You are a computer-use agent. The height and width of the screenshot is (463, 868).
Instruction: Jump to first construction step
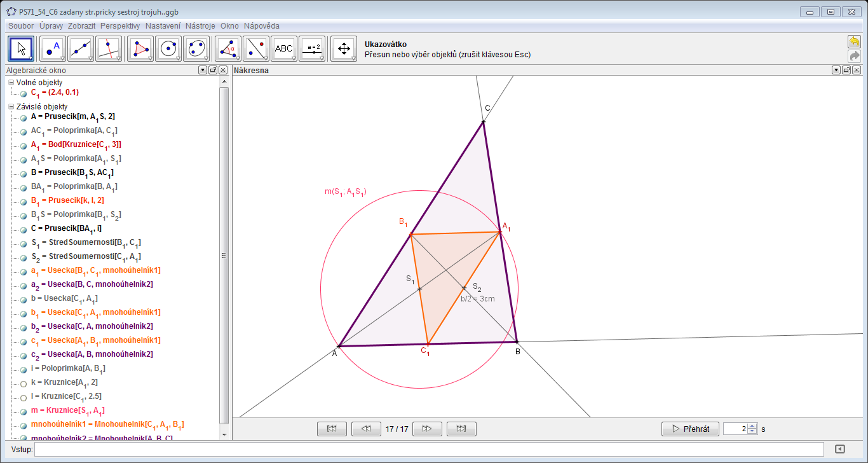tap(332, 429)
